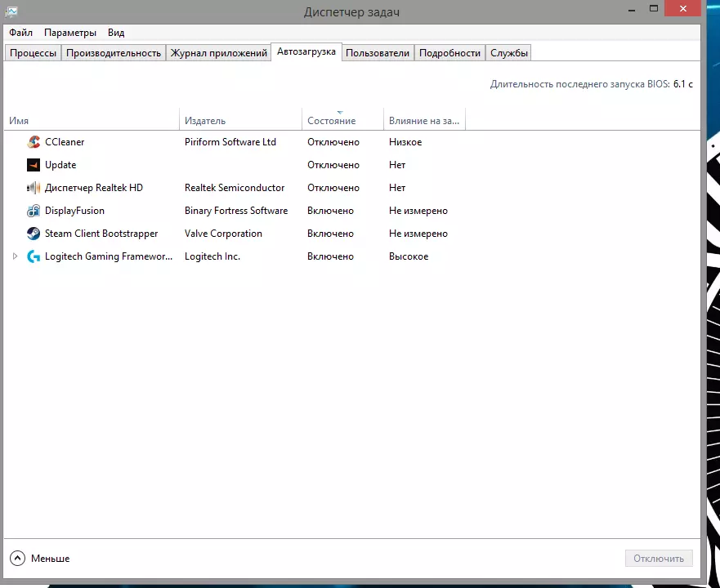
Task: Switch to the Производительность tab
Action: tap(114, 53)
